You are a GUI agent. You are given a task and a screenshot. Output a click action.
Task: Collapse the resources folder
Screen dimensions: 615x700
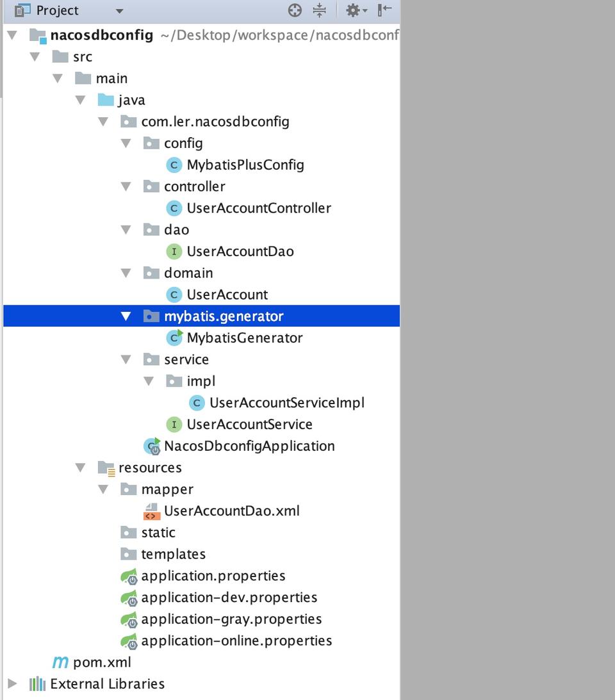click(80, 468)
